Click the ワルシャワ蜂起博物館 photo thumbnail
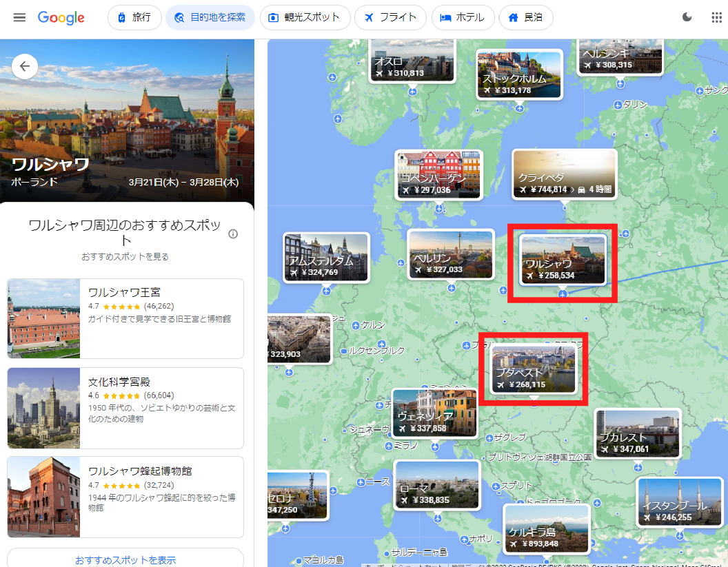 43,497
